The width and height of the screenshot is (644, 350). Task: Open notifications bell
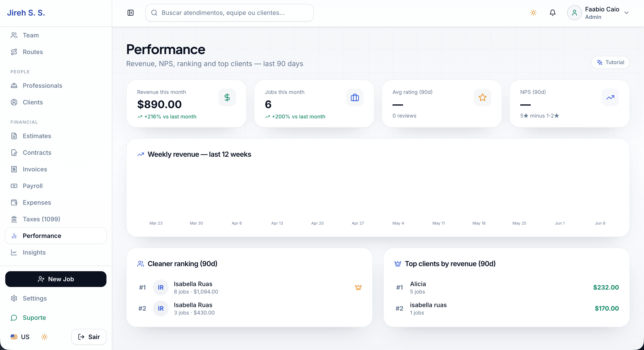[x=552, y=13]
